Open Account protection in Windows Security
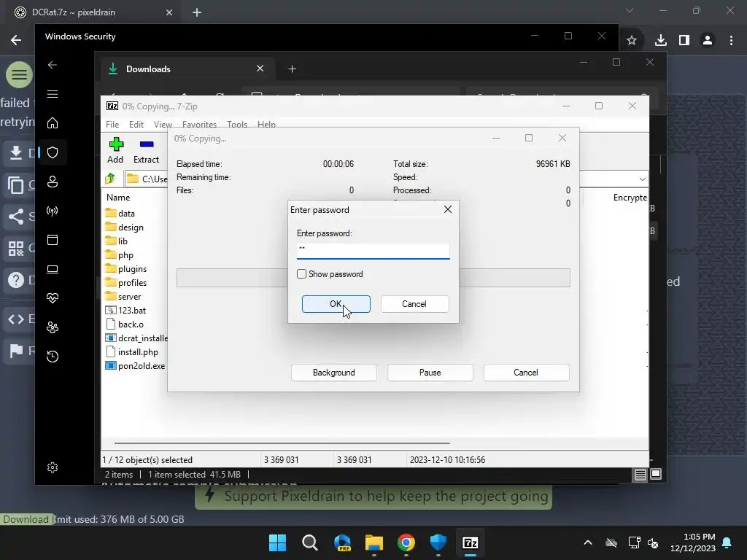Screen dimensions: 747x560 [53, 182]
